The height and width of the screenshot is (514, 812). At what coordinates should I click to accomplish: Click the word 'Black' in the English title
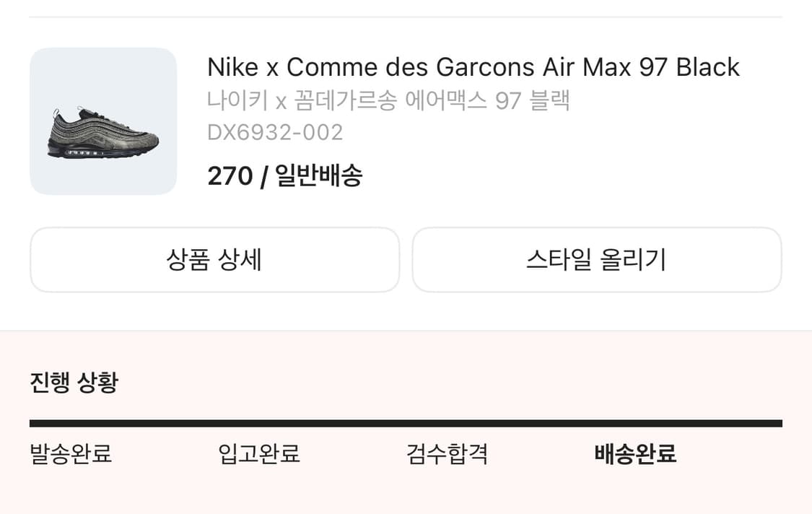click(707, 67)
